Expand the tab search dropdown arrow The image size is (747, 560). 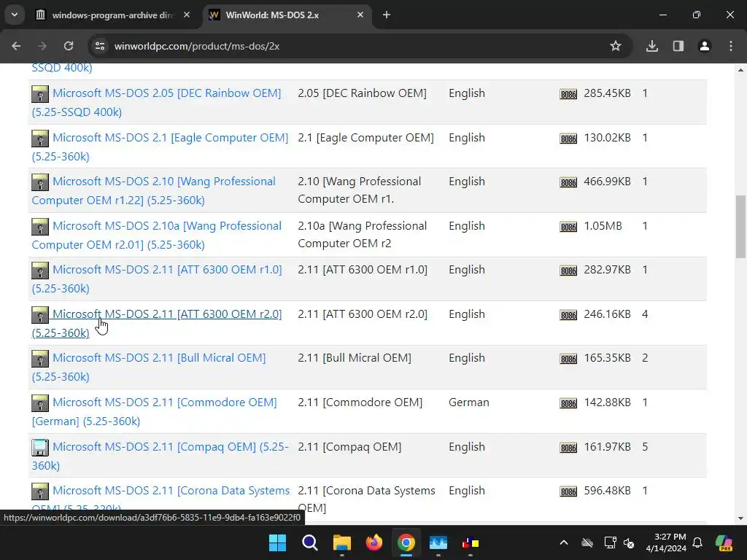pos(15,15)
